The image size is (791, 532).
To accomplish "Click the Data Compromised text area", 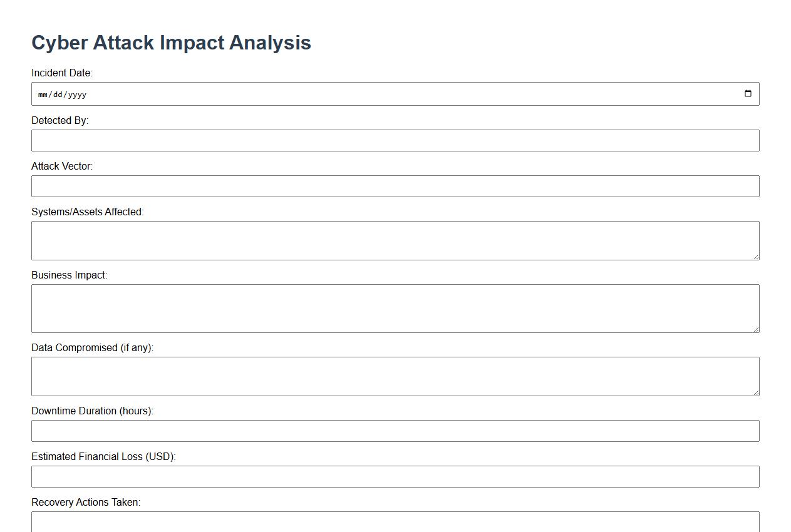I will pyautogui.click(x=395, y=377).
